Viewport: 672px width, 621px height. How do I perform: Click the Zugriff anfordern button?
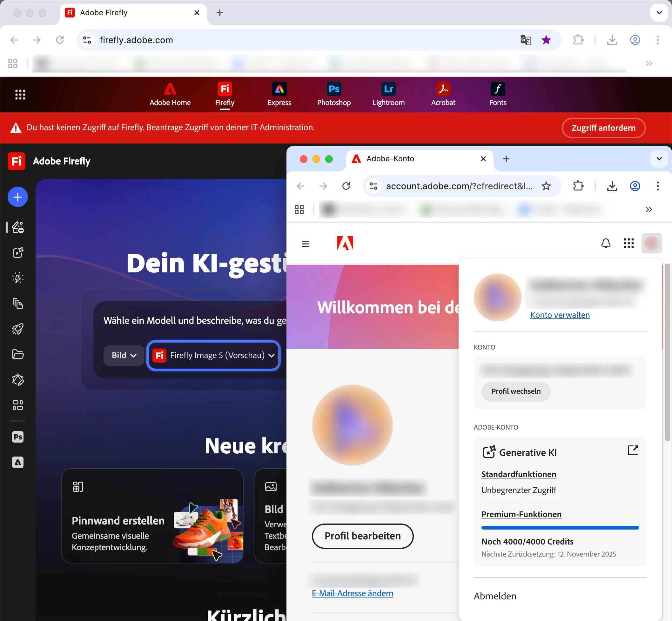pos(603,128)
